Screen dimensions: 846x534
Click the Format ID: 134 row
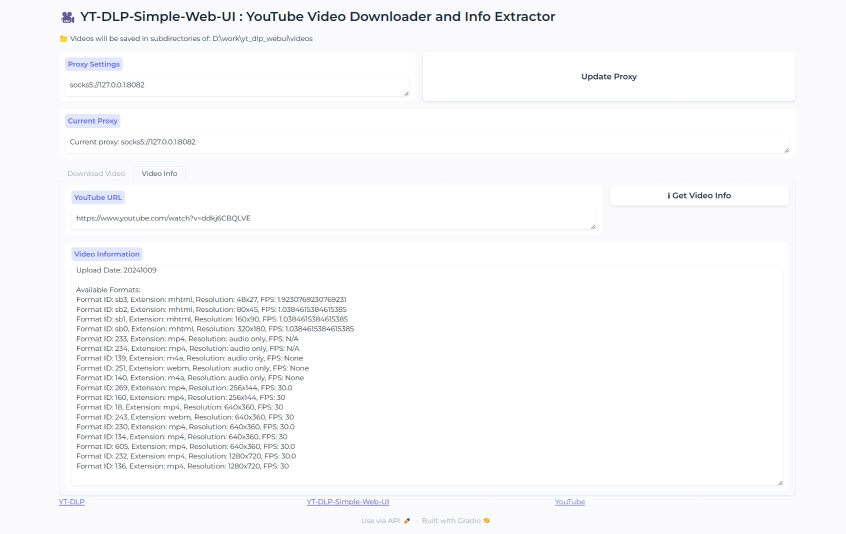[182, 437]
